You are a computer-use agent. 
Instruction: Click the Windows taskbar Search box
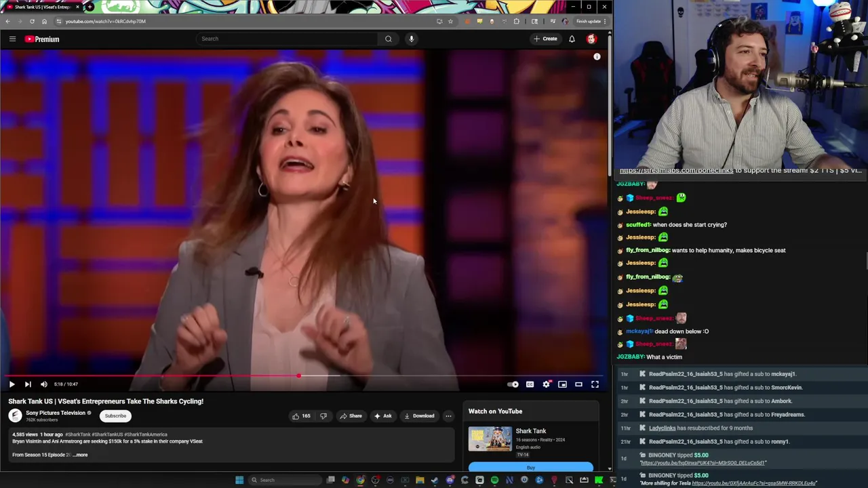(285, 480)
